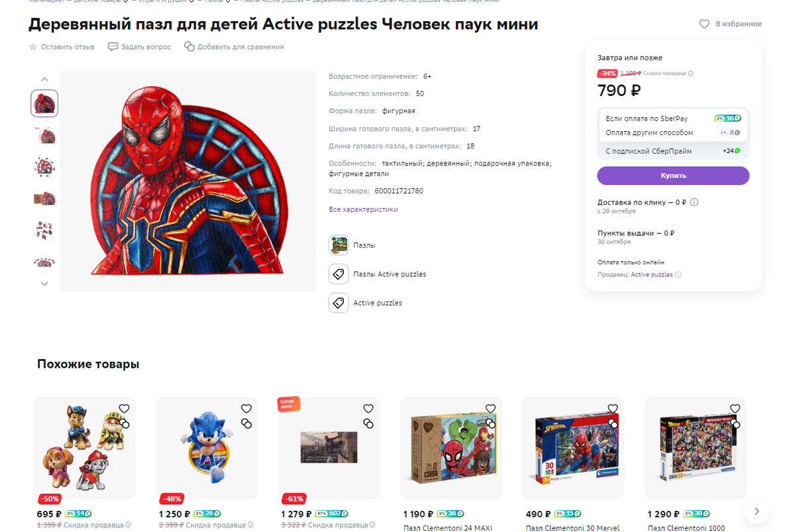The width and height of the screenshot is (795, 532).
Task: Add the product to favorites (В избранное)
Action: click(x=704, y=24)
